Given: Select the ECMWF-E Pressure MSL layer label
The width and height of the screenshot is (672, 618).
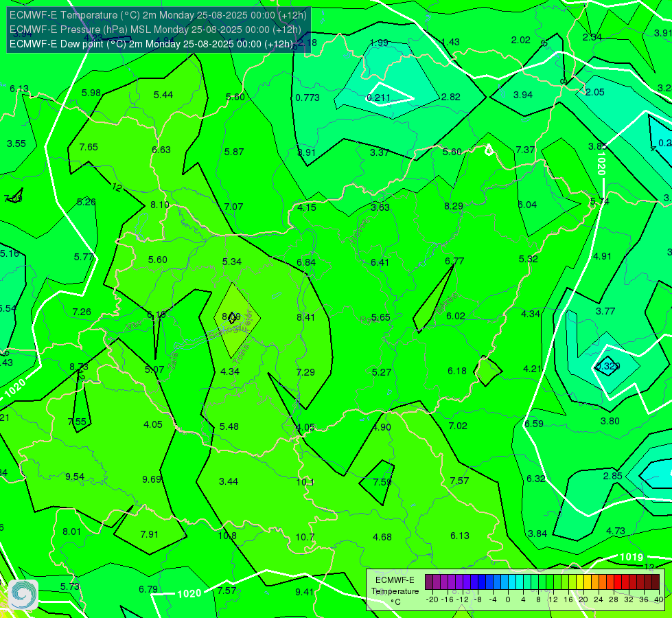Looking at the screenshot, I should pos(155,30).
